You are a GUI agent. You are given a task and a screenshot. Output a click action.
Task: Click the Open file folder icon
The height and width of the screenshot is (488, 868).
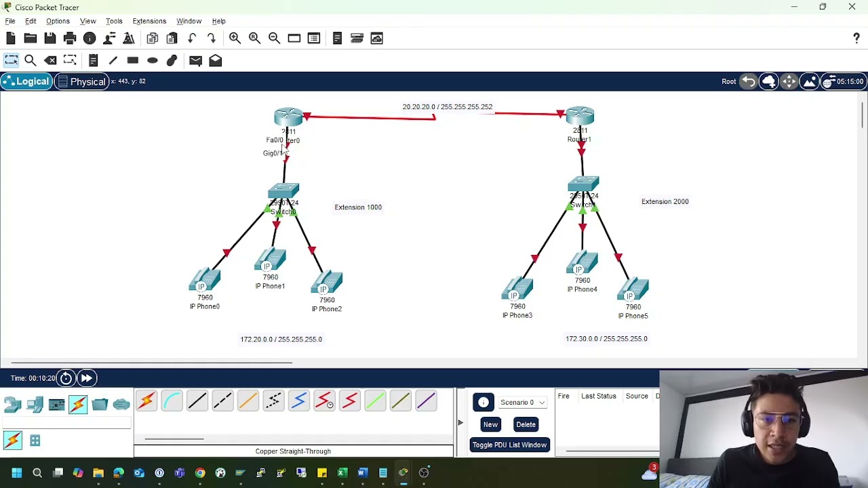[x=31, y=39]
